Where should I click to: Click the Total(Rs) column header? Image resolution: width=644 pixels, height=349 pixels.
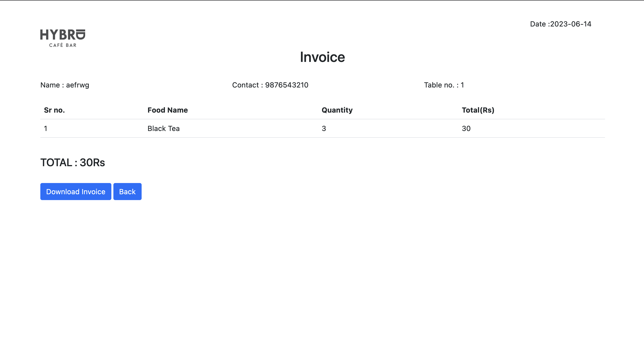(478, 110)
